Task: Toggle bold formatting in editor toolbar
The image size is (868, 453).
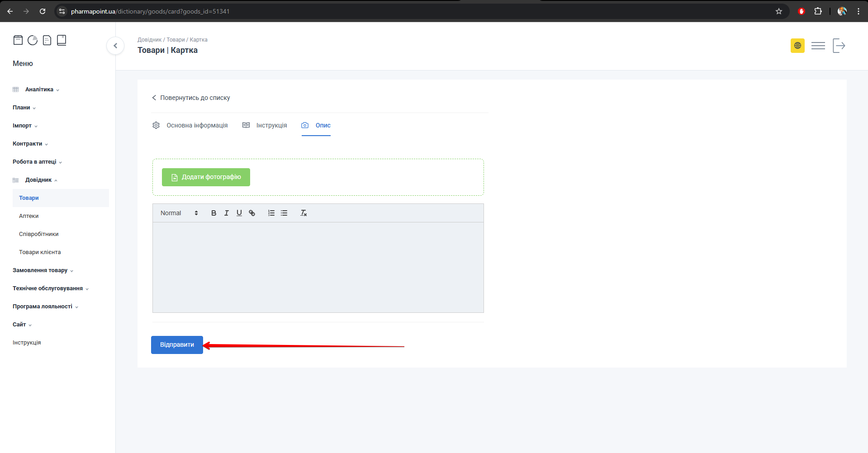Action: click(x=213, y=213)
